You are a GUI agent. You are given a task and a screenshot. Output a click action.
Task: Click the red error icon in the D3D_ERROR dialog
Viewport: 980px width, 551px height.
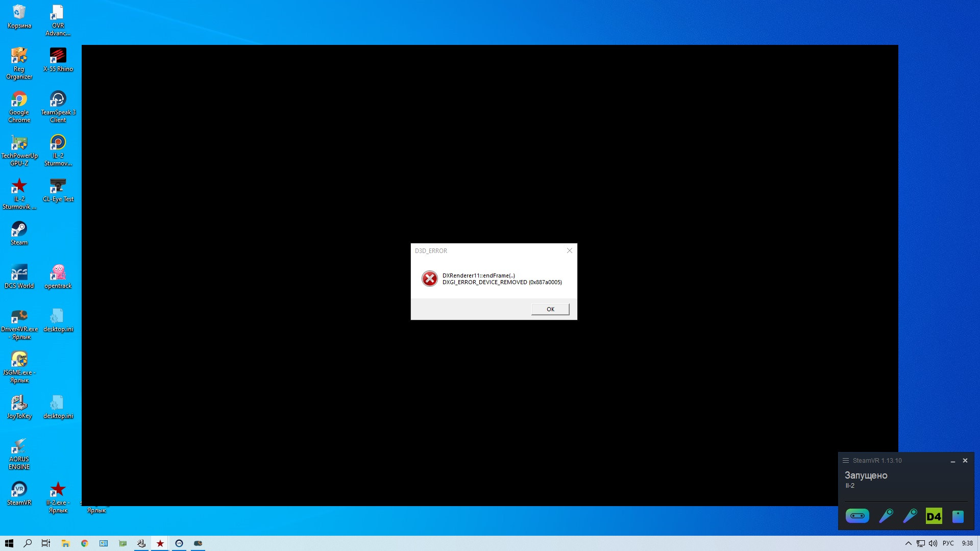430,279
